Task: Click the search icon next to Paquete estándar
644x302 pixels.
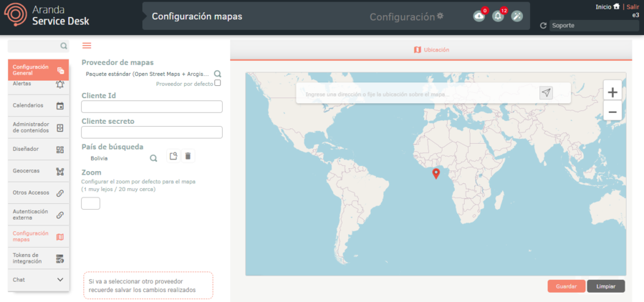Action: 218,74
